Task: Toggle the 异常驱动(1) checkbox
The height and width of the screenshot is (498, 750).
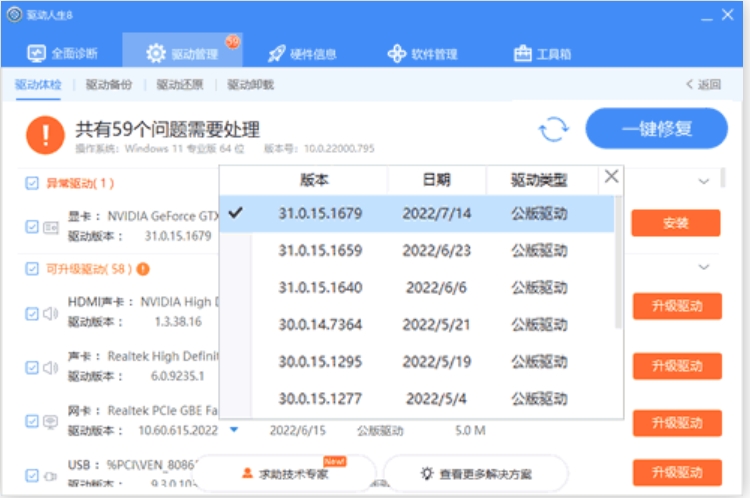Action: tap(32, 183)
